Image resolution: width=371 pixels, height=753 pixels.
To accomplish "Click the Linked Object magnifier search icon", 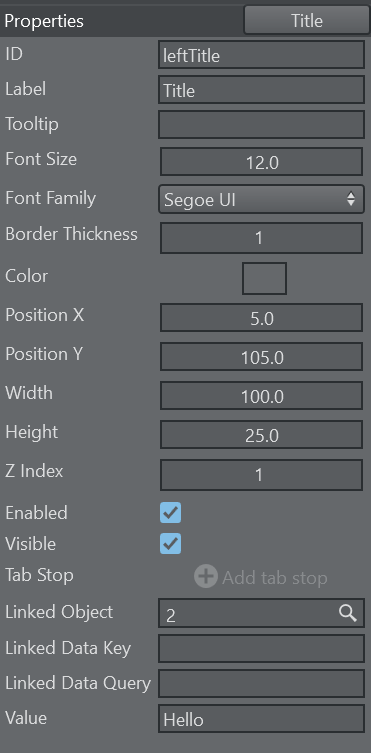I will point(347,613).
